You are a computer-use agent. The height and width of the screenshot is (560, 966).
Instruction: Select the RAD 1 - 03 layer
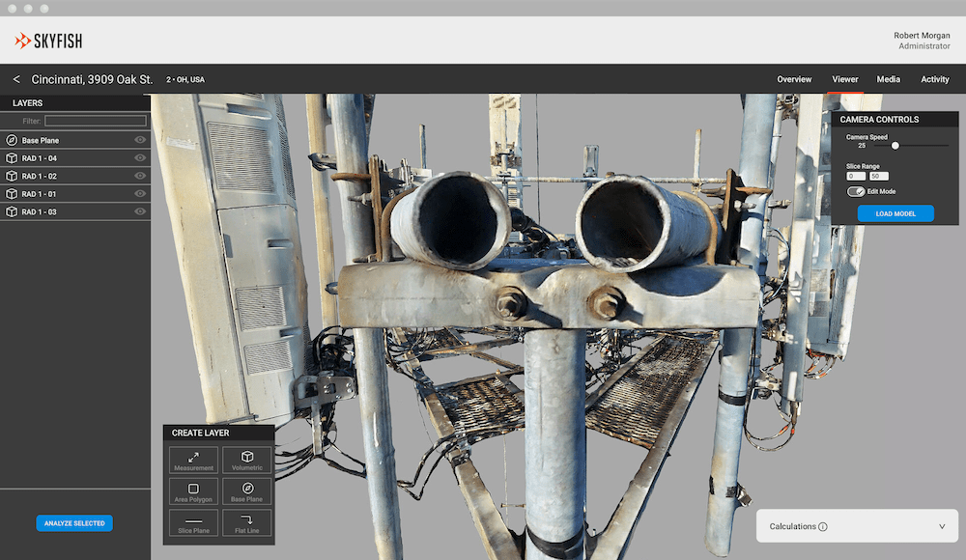point(75,211)
